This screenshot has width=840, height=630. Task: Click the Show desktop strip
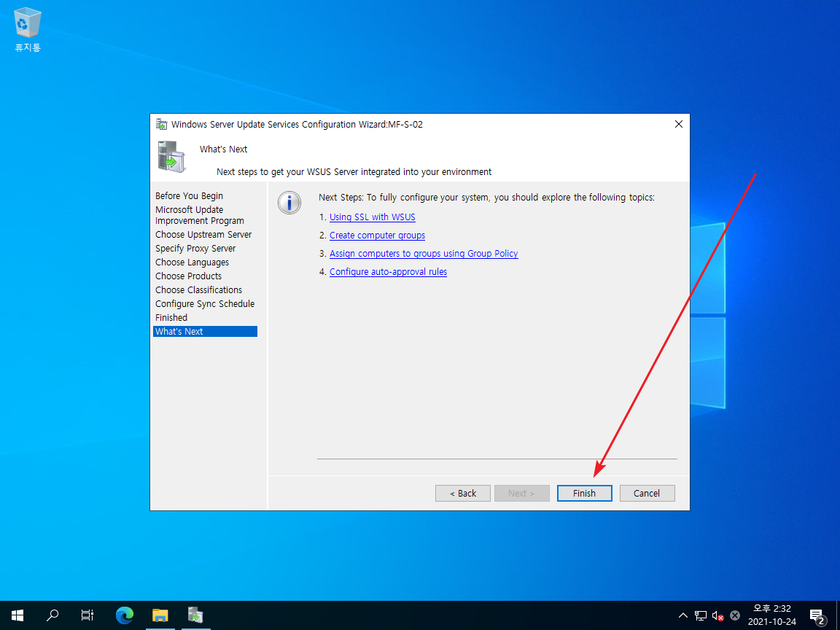click(x=838, y=615)
